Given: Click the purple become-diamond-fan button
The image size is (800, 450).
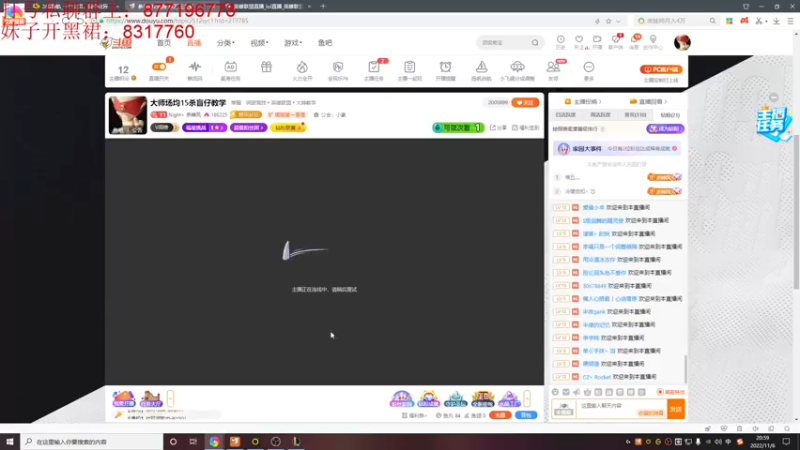Looking at the screenshot, I should coord(665,129).
